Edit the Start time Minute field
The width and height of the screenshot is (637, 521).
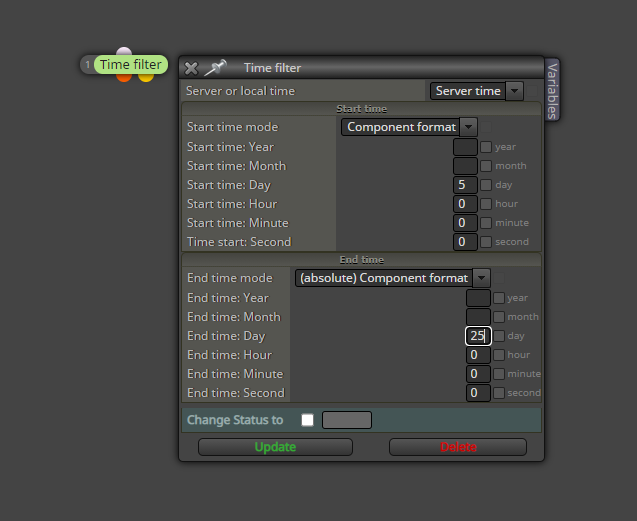point(465,223)
